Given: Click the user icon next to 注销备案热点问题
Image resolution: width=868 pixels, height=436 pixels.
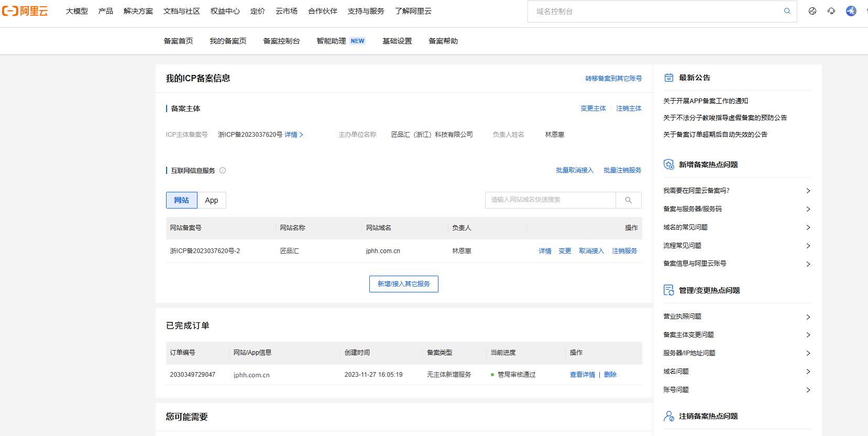Looking at the screenshot, I should click(x=669, y=416).
